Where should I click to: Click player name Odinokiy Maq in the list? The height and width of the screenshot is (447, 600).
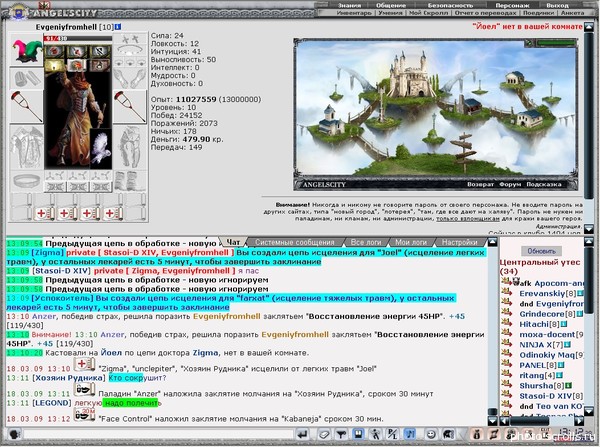[547, 355]
